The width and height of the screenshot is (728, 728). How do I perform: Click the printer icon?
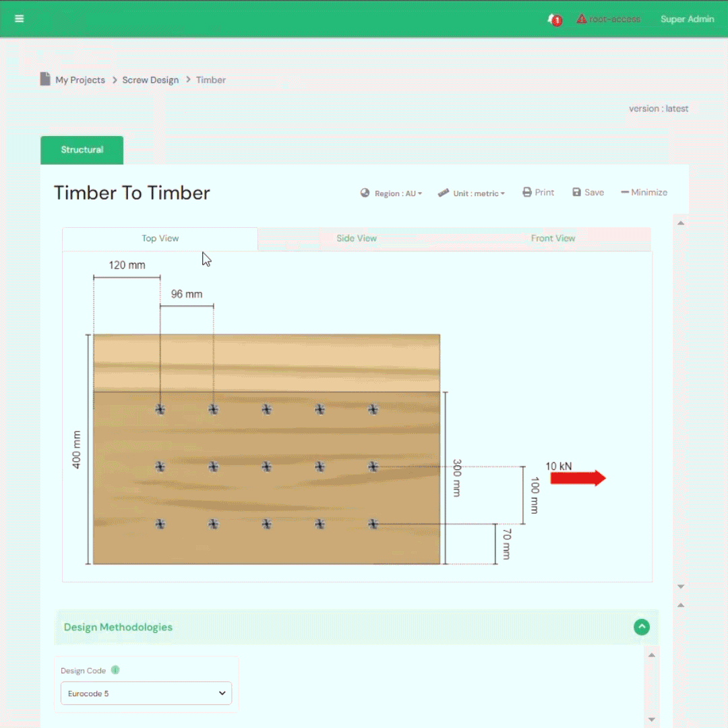click(x=527, y=193)
